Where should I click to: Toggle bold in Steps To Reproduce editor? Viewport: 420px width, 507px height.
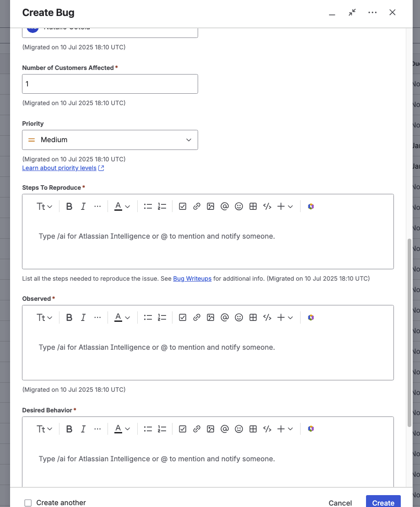(x=69, y=206)
